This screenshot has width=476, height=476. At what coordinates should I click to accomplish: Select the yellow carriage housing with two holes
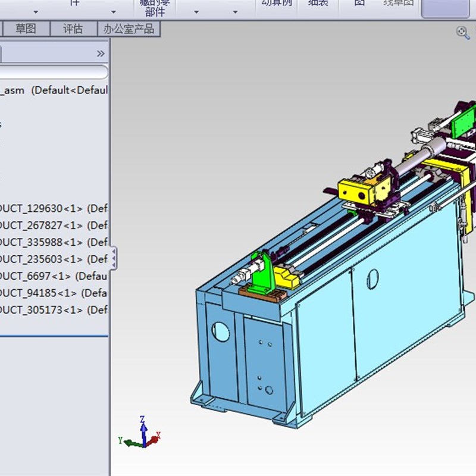(355, 191)
